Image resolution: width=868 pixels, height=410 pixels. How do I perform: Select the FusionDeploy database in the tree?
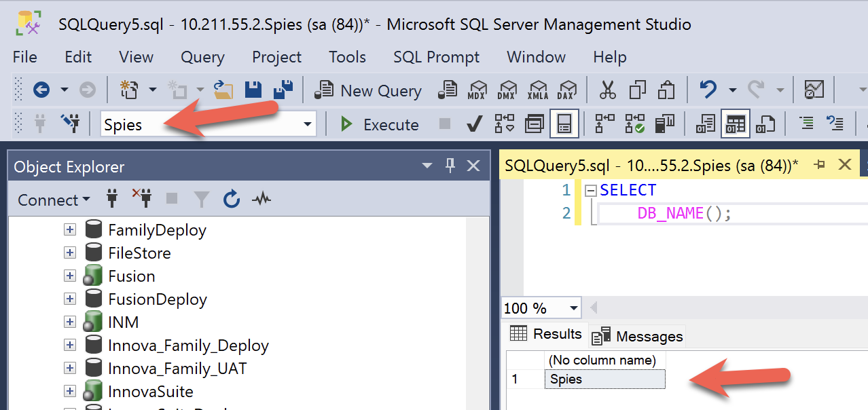coord(157,299)
